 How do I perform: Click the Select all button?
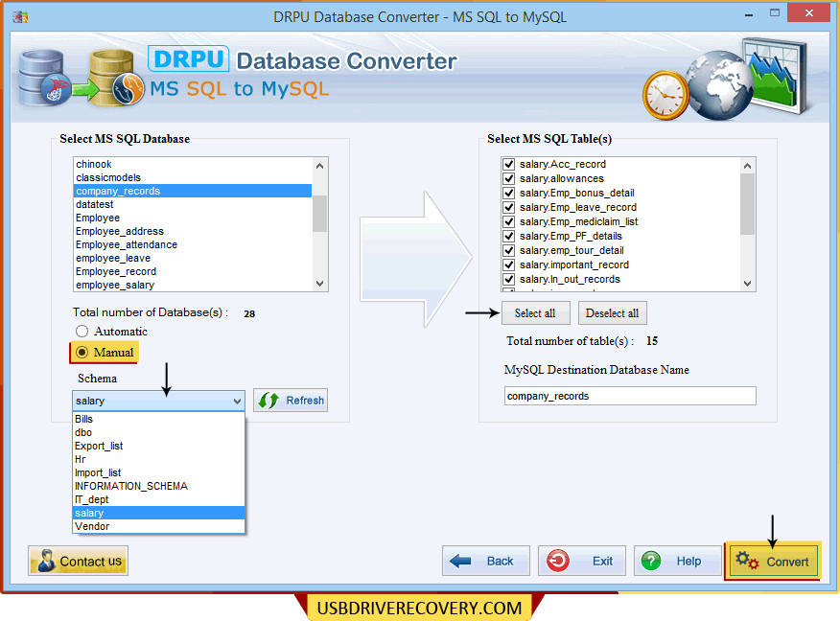(535, 313)
